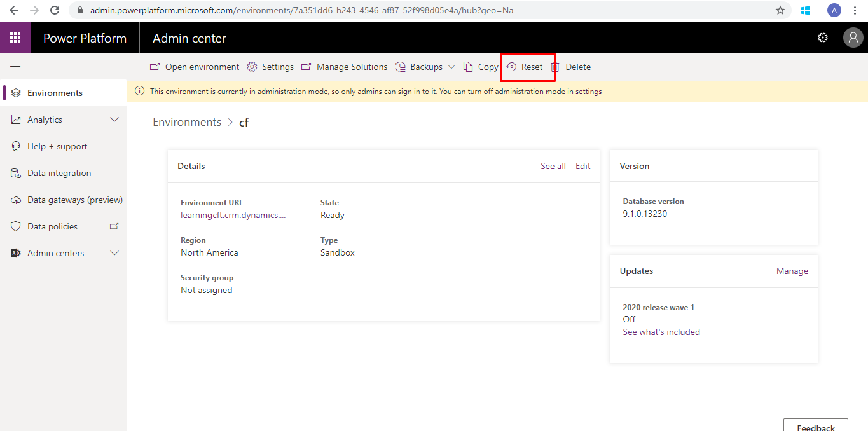Open environment from the command bar
Image resolution: width=868 pixels, height=431 pixels.
click(x=195, y=67)
